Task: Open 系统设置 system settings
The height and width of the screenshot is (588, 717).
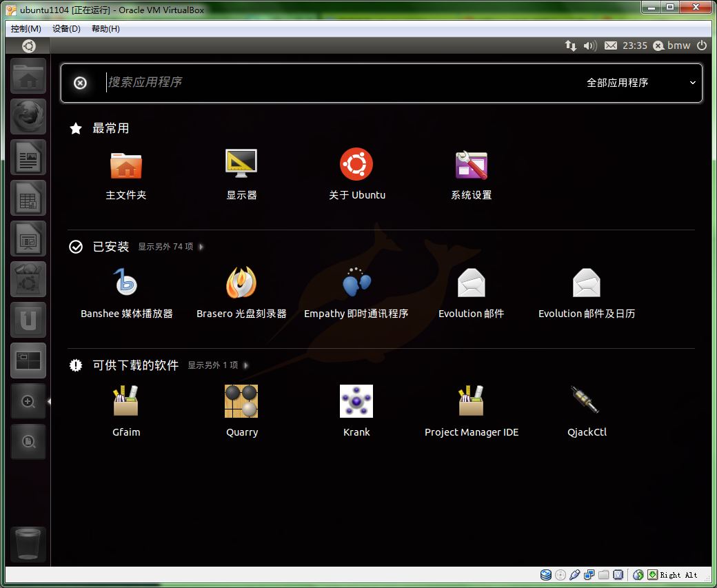Action: click(472, 165)
